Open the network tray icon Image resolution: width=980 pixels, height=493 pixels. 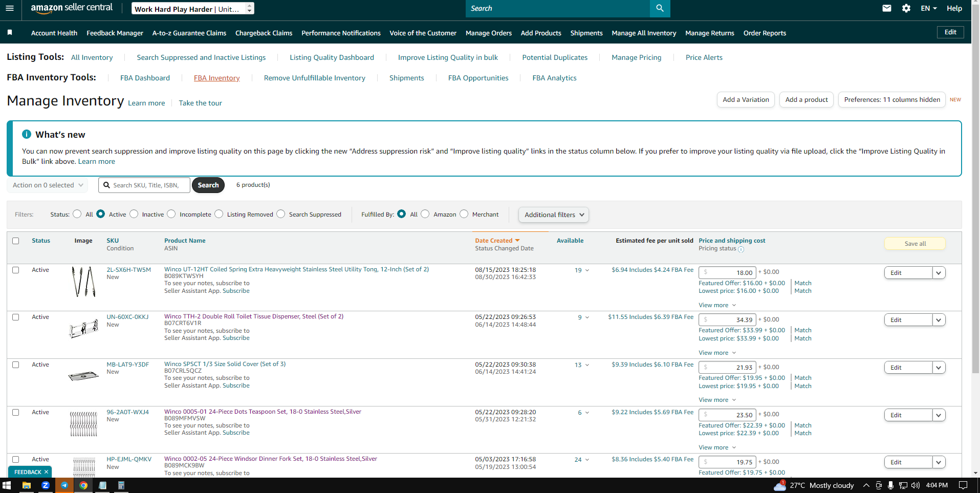[x=903, y=485]
